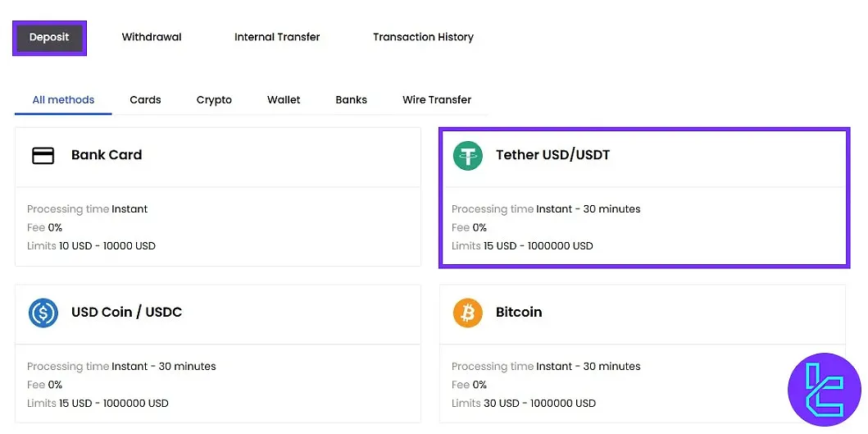
Task: View Transaction History
Action: click(423, 37)
